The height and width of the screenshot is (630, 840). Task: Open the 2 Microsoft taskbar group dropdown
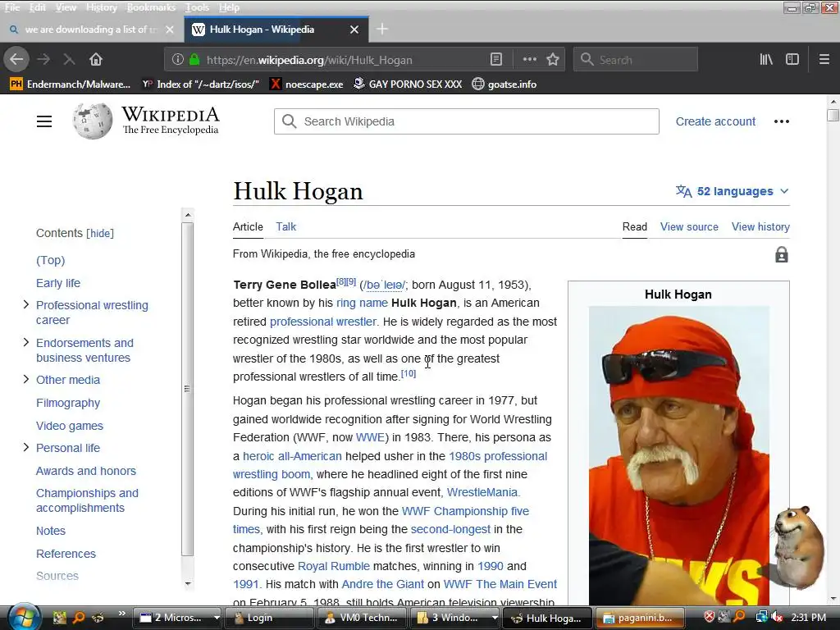point(217,618)
